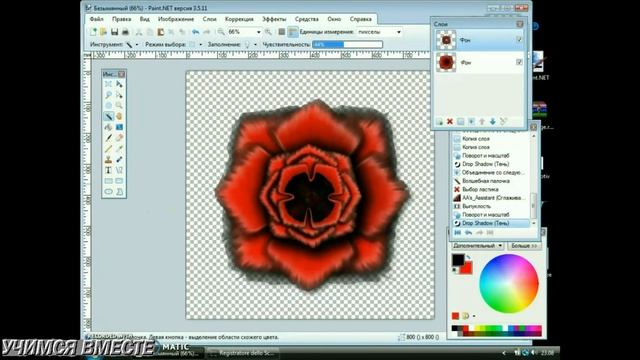Toggle the rulers toolbar icon
Image resolution: width=640 pixels, height=360 pixels.
[x=292, y=32]
